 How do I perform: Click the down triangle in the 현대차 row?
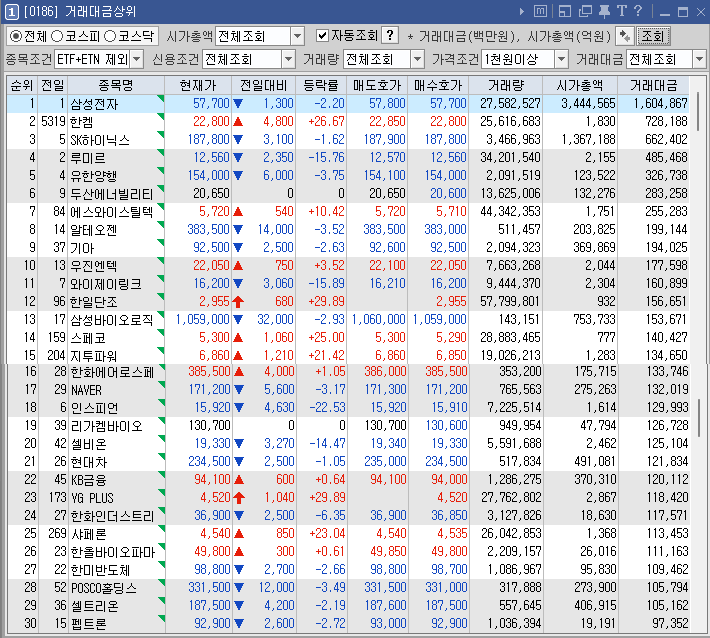tap(239, 461)
